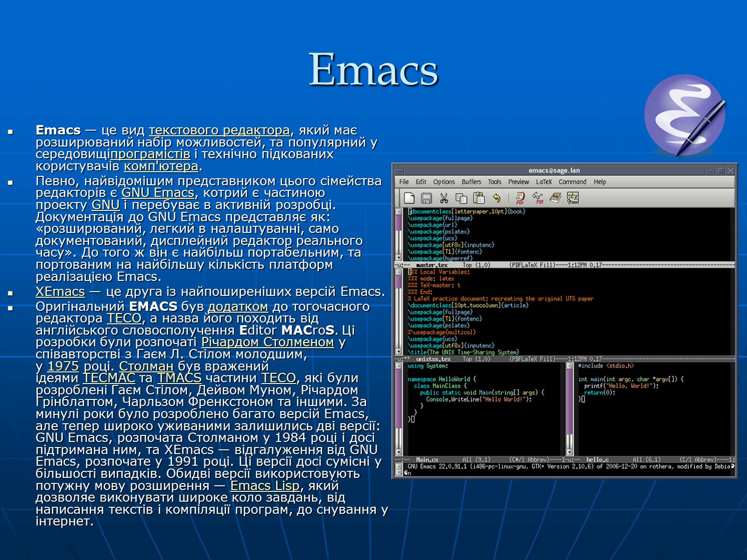The width and height of the screenshot is (747, 560).
Task: Open the Preview menu in Emacs
Action: [519, 182]
